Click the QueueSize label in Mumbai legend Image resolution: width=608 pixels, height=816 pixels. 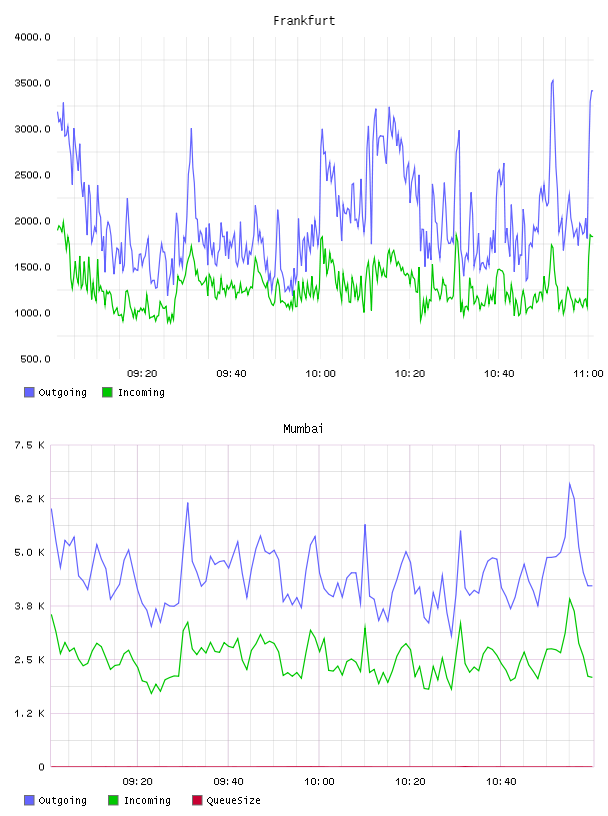tap(234, 800)
